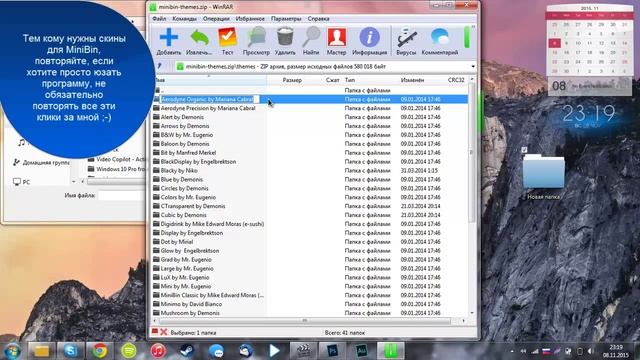Select Mini by Mr. Eugenio folder
Screen dimensions: 640x360
pos(310,287)
